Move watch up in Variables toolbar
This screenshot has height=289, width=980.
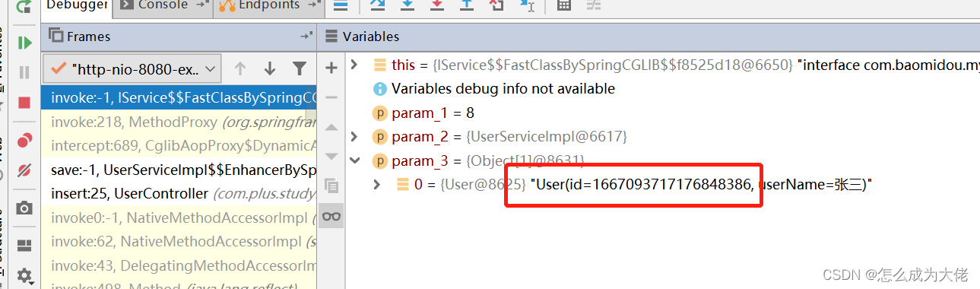pos(331,127)
